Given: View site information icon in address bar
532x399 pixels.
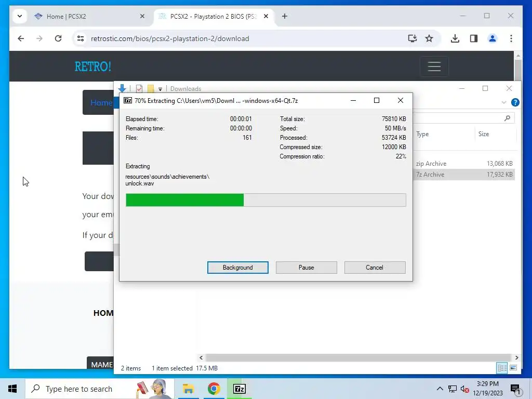Looking at the screenshot, I should pyautogui.click(x=81, y=38).
